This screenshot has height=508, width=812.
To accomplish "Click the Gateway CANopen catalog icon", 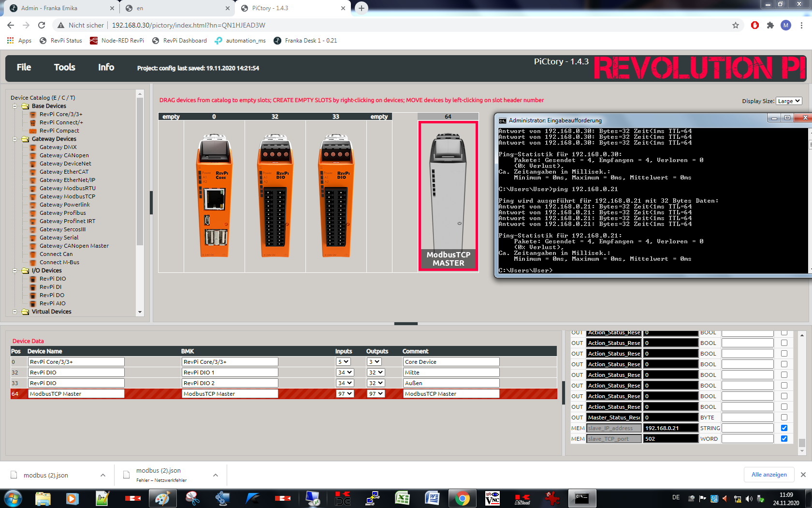I will [33, 155].
